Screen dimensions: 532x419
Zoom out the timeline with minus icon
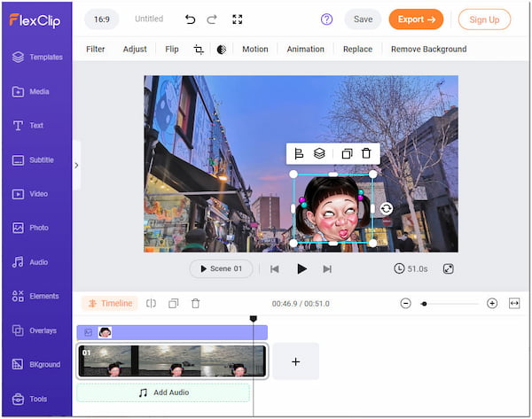405,304
